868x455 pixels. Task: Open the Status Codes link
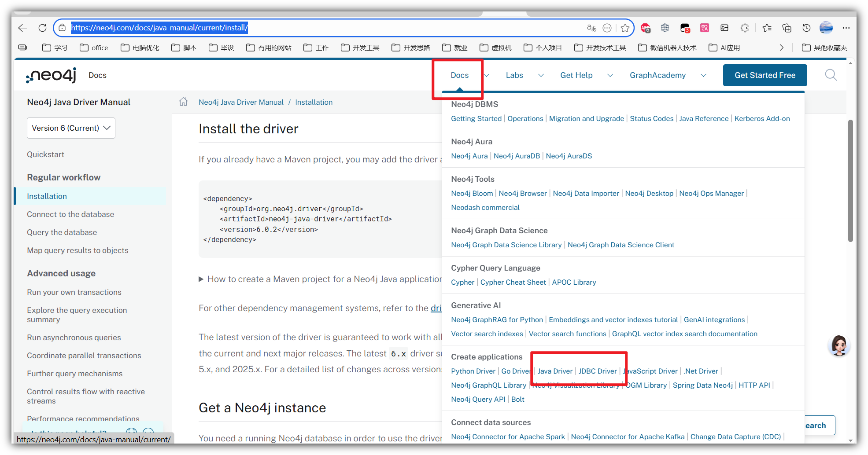(651, 118)
